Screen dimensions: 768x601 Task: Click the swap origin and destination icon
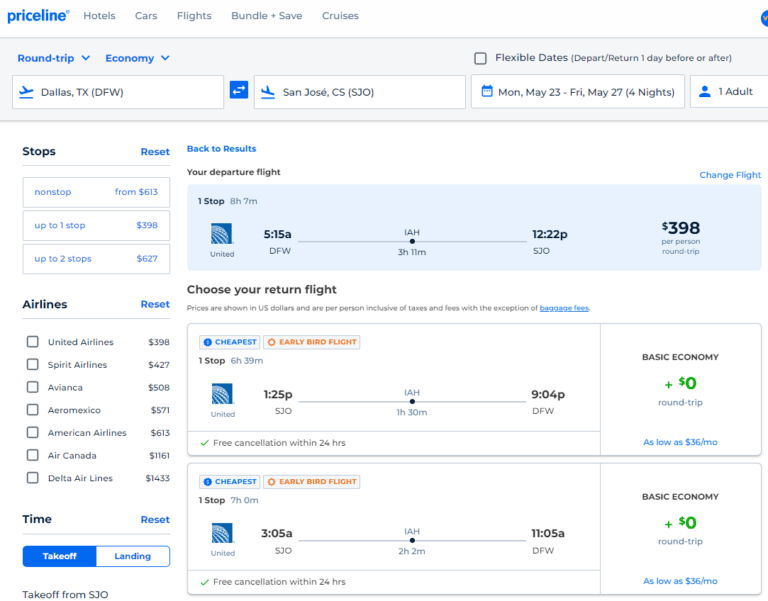[x=239, y=91]
